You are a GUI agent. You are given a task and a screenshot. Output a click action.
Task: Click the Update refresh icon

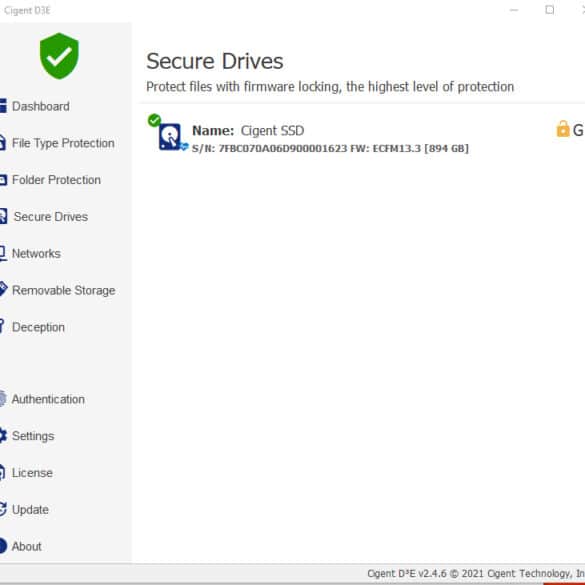coord(3,509)
